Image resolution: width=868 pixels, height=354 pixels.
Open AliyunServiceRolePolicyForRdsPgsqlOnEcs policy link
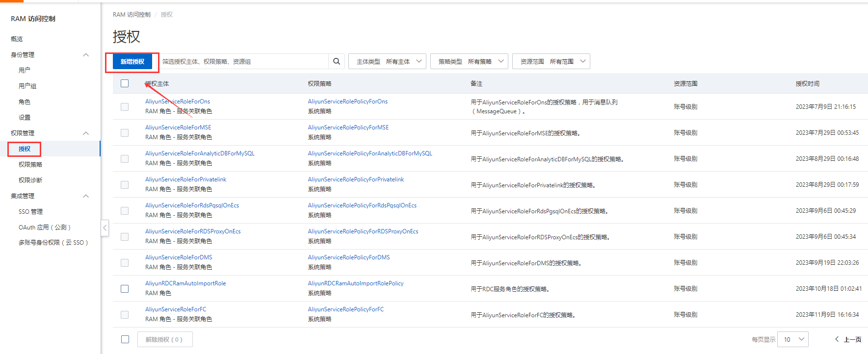tap(363, 205)
